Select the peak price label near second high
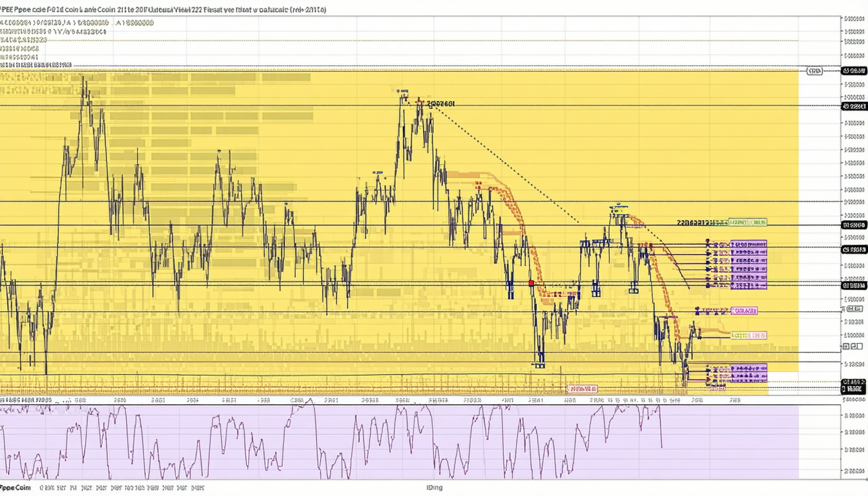 tap(440, 103)
